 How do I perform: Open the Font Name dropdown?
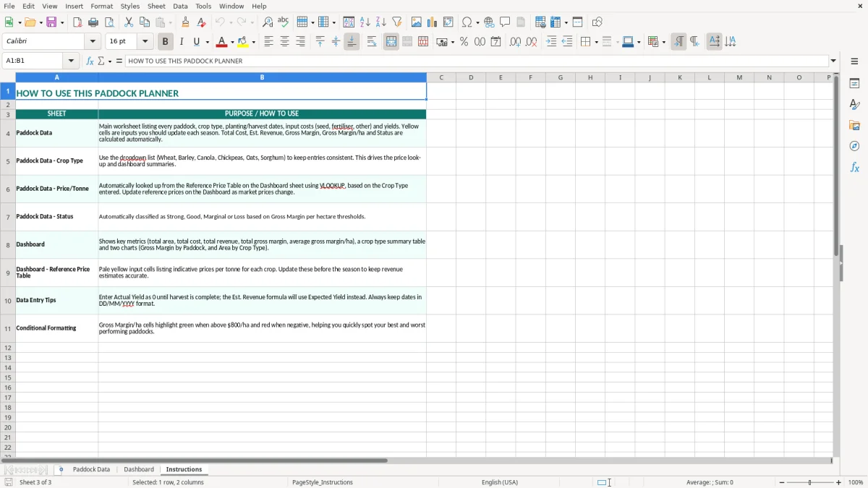93,42
